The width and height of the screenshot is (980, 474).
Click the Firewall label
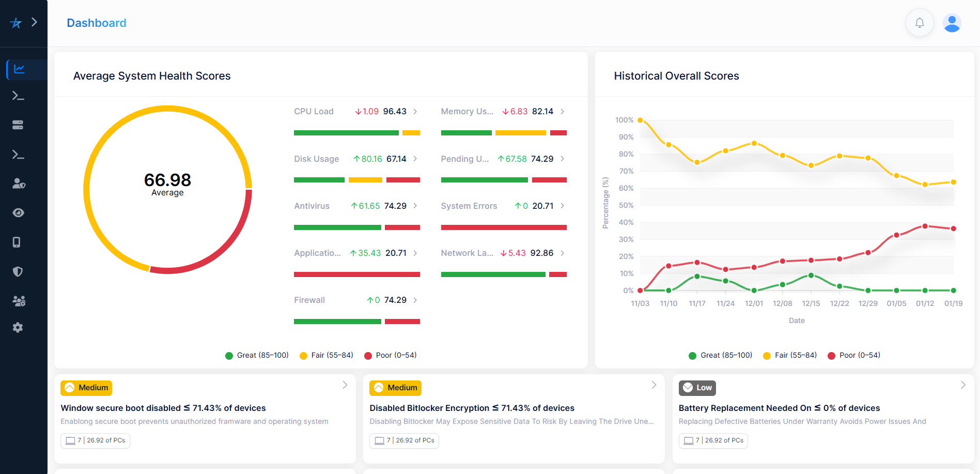click(309, 300)
